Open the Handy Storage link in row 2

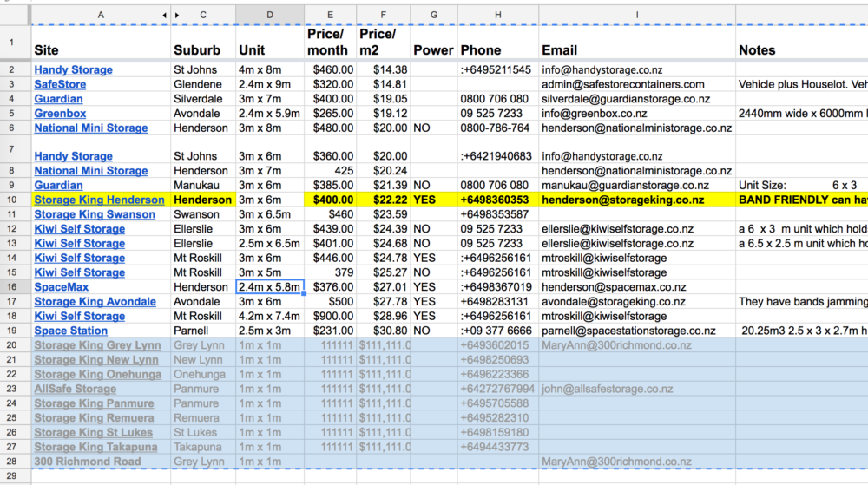pos(73,69)
